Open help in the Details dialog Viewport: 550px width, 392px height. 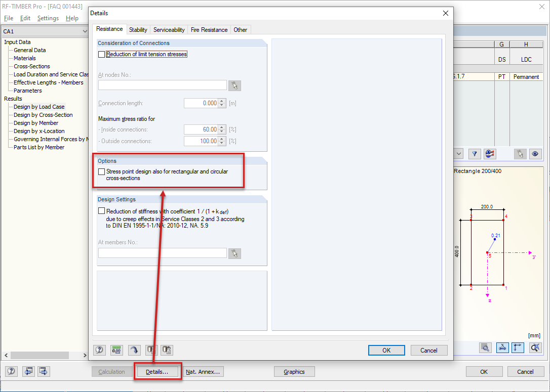tap(99, 350)
